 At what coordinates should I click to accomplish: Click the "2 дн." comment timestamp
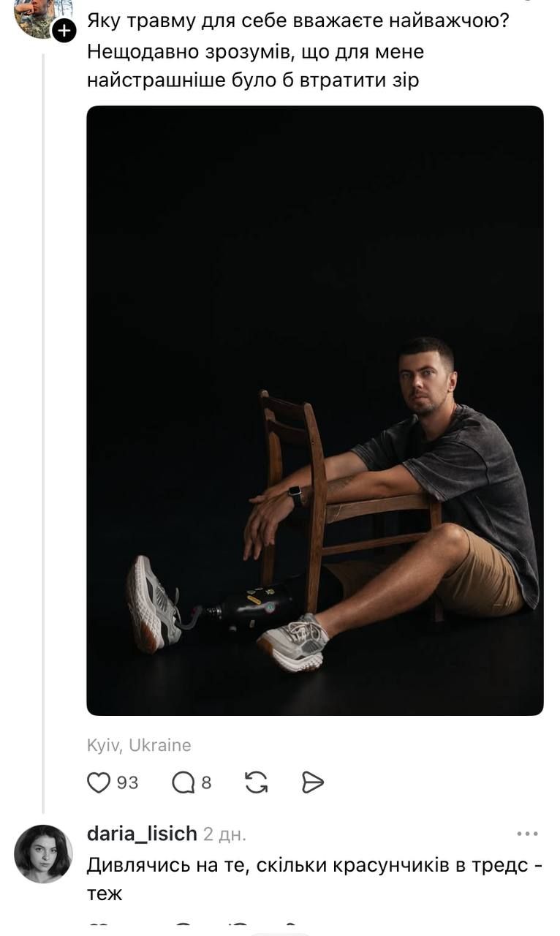pyautogui.click(x=225, y=834)
